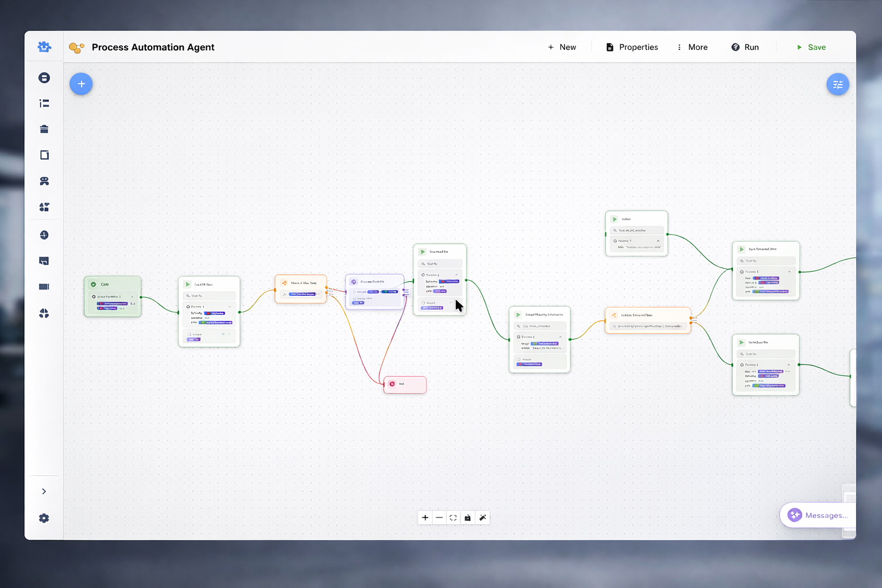This screenshot has height=588, width=882.
Task: Click the list view icon in sidebar
Action: tap(44, 103)
